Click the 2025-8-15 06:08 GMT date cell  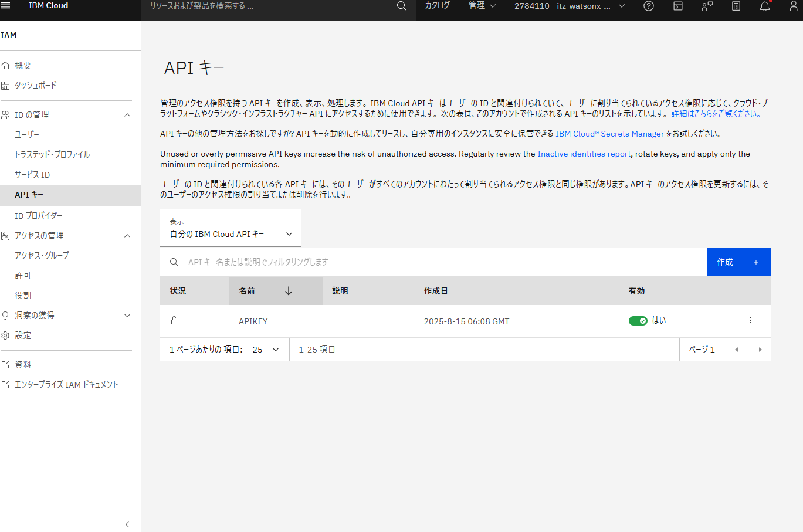467,321
